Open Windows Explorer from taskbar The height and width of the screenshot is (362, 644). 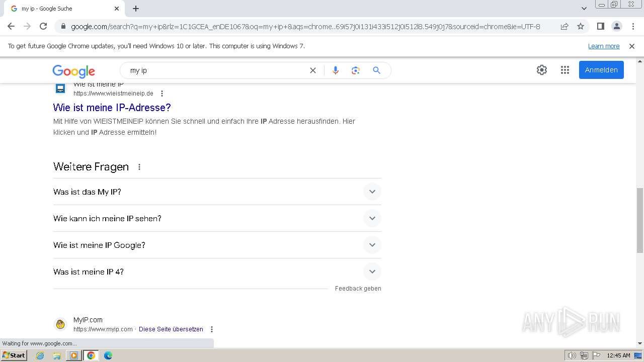tap(57, 355)
